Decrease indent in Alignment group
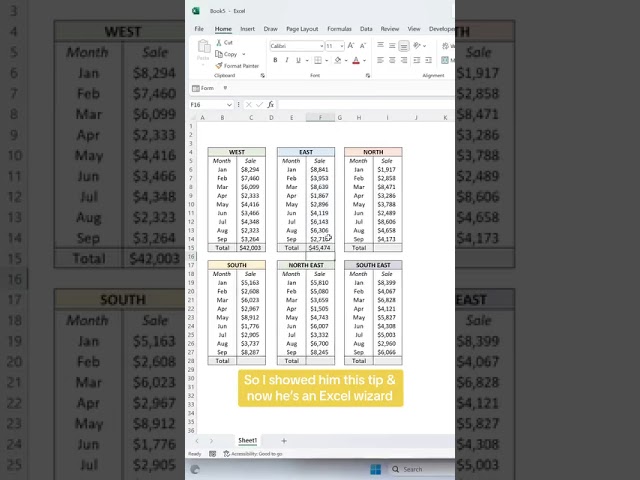Screen dimensions: 640x480 click(417, 60)
